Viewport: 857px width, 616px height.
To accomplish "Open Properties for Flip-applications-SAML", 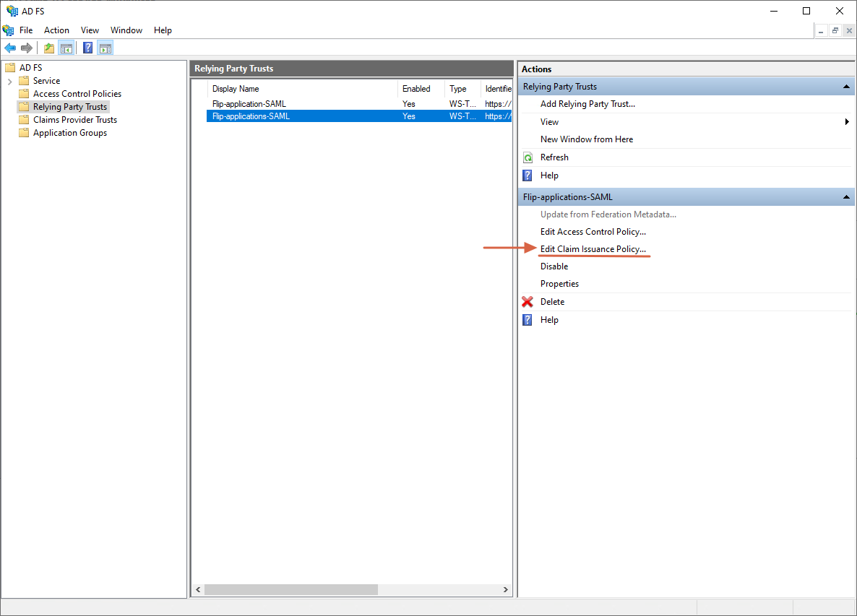I will point(560,284).
